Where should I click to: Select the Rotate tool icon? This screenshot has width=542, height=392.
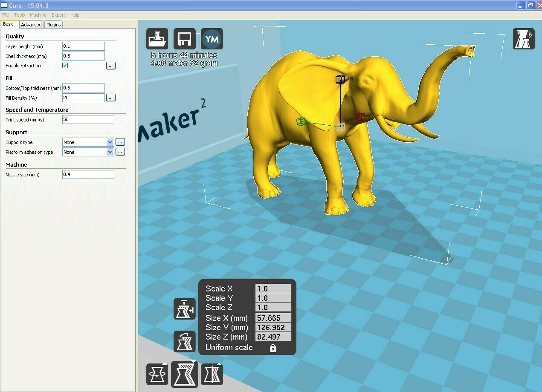[x=157, y=374]
